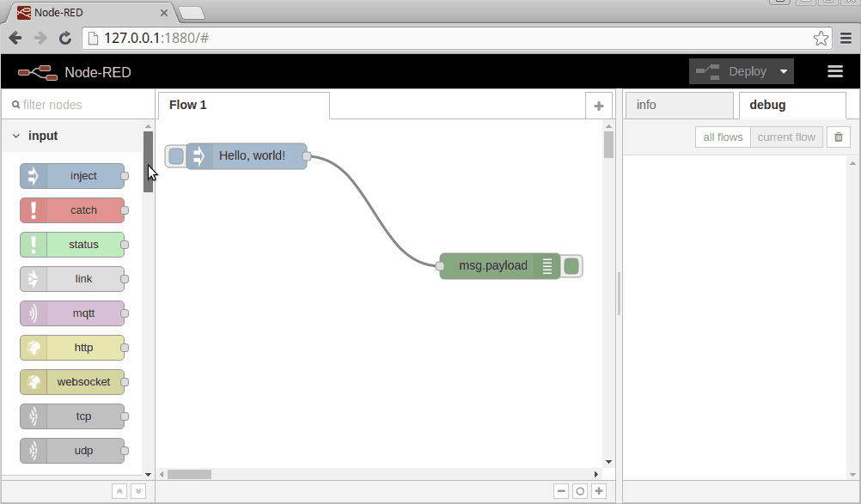Viewport: 861px width, 504px height.
Task: Toggle the msg.payload debug node output
Action: tap(571, 266)
